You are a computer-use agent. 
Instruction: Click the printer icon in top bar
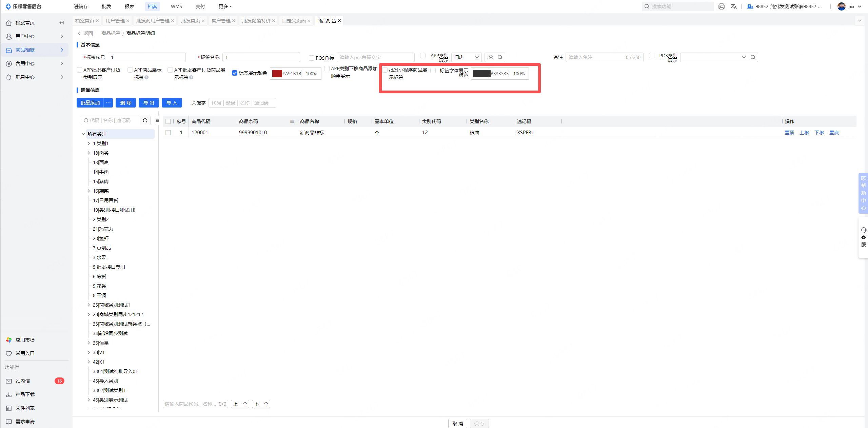[721, 6]
